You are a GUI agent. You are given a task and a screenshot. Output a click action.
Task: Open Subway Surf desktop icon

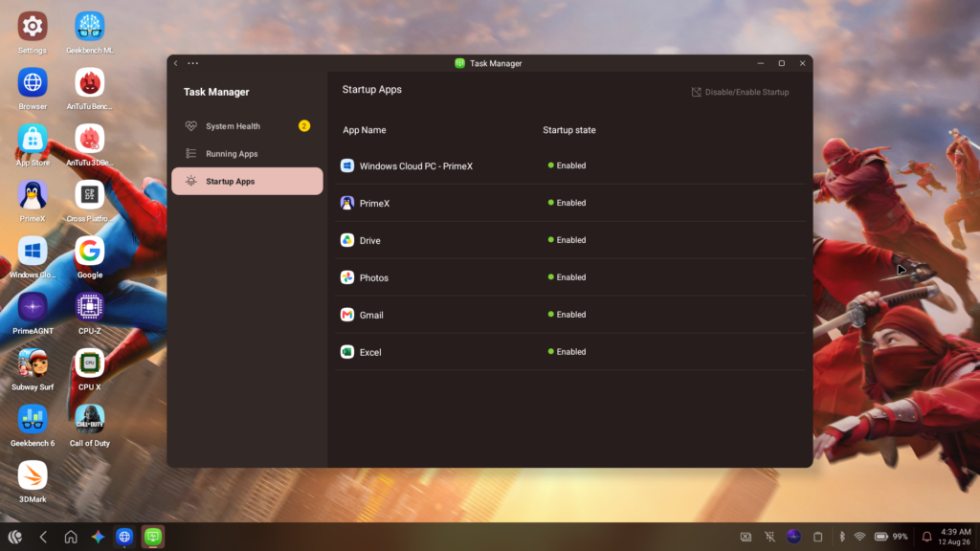point(33,364)
